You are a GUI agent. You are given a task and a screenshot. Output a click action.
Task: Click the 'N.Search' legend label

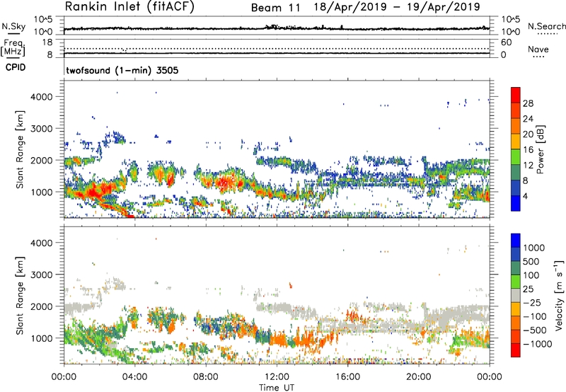point(546,26)
